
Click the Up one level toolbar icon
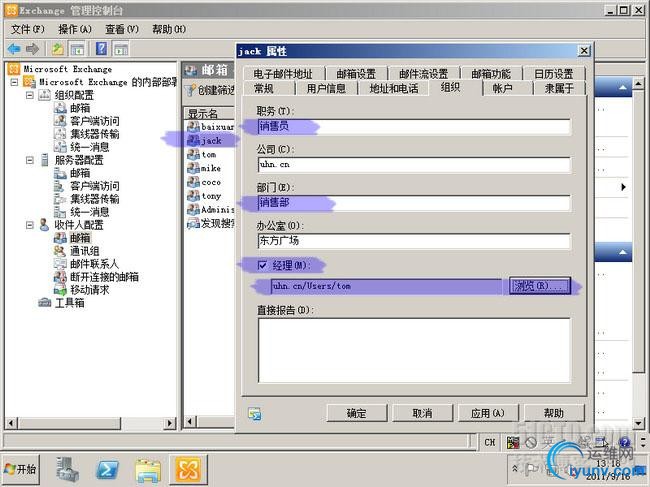pyautogui.click(x=58, y=49)
